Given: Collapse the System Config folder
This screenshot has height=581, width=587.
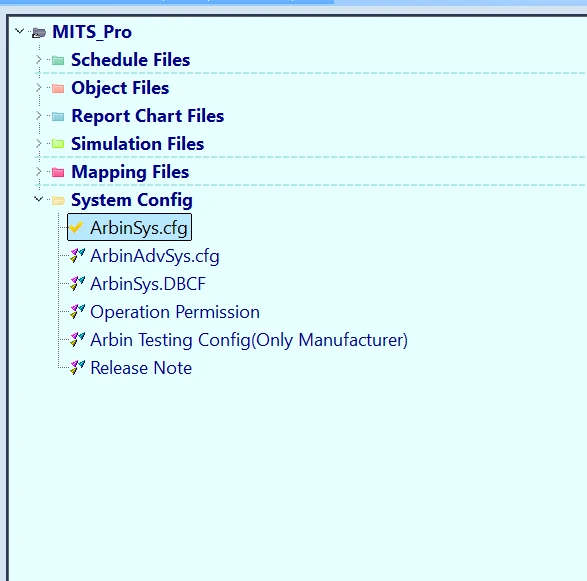Looking at the screenshot, I should point(39,199).
